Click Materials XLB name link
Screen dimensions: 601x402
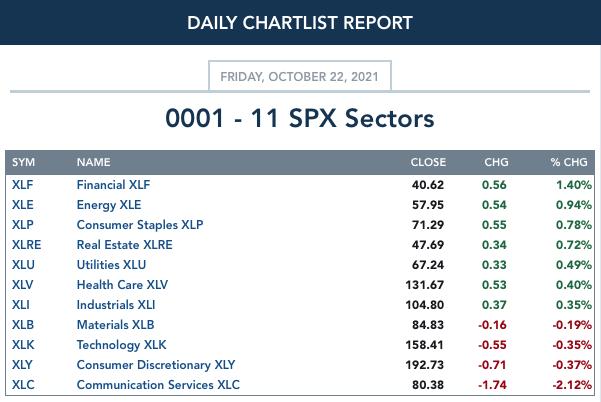[x=115, y=325]
